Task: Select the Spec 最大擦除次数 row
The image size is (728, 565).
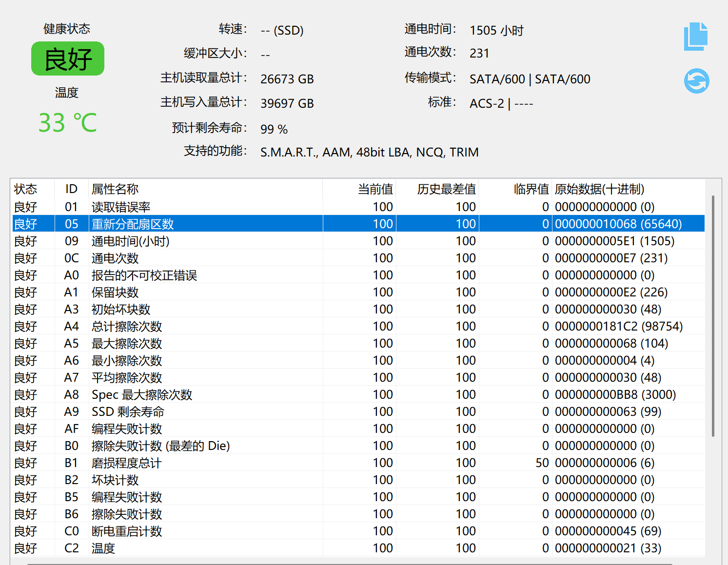Action: 357,394
